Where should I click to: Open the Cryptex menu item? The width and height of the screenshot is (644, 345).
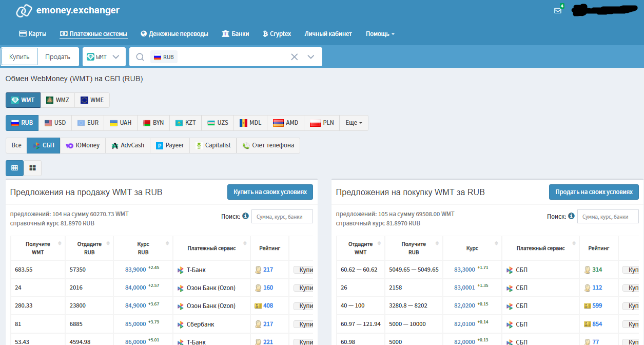click(277, 34)
